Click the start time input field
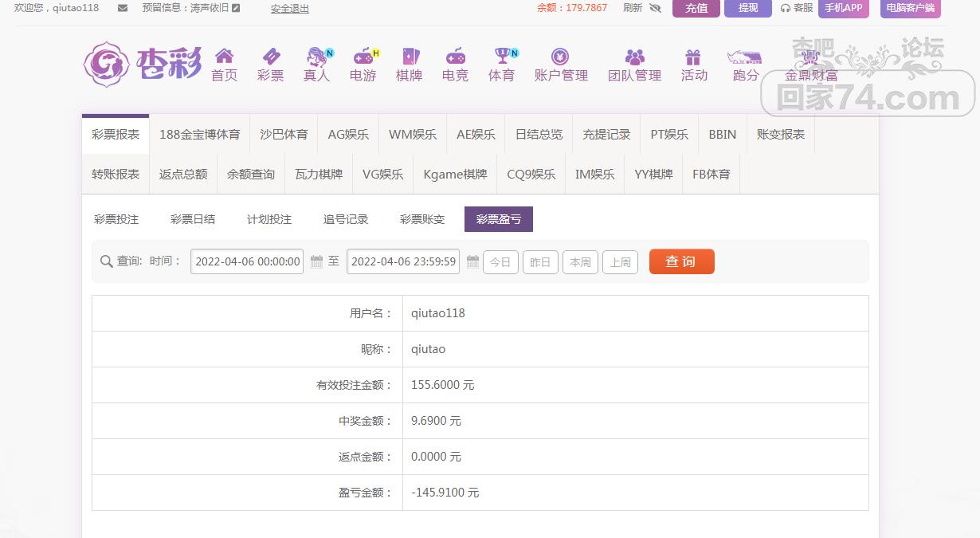Image resolution: width=980 pixels, height=538 pixels. click(247, 261)
